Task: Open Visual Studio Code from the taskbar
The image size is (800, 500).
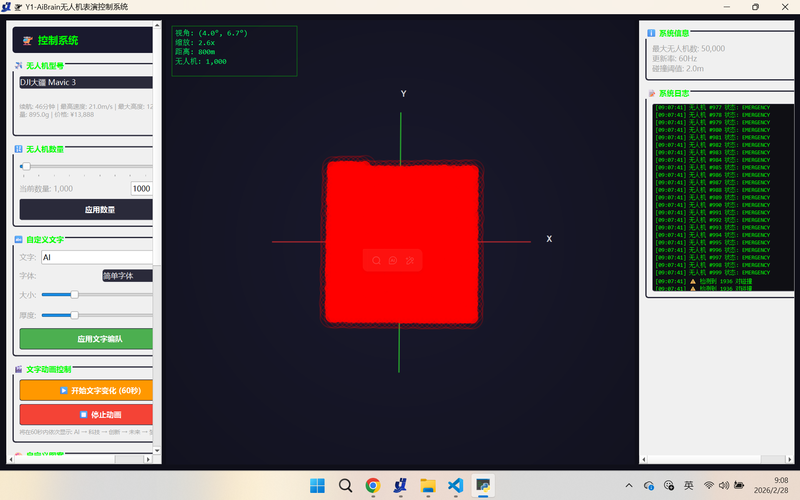Action: (x=456, y=485)
